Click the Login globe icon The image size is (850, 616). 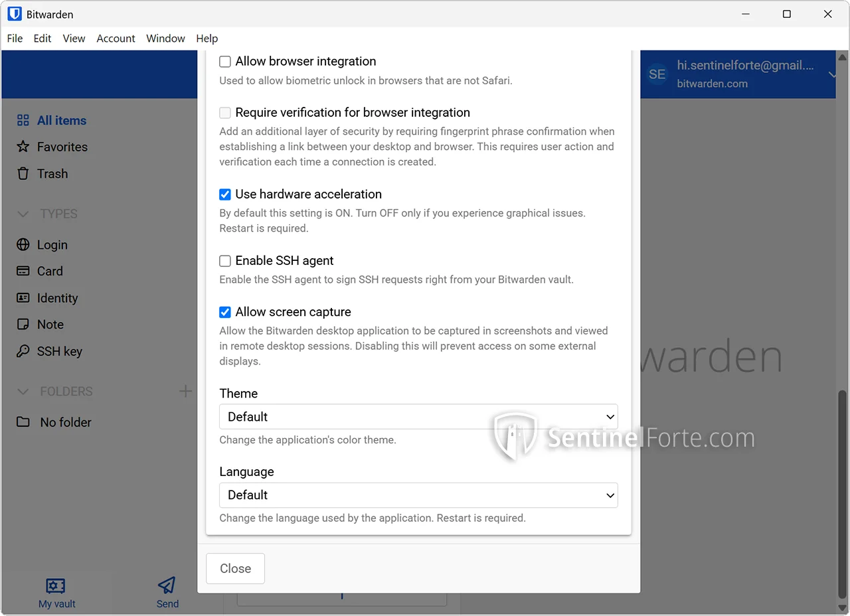click(x=23, y=244)
